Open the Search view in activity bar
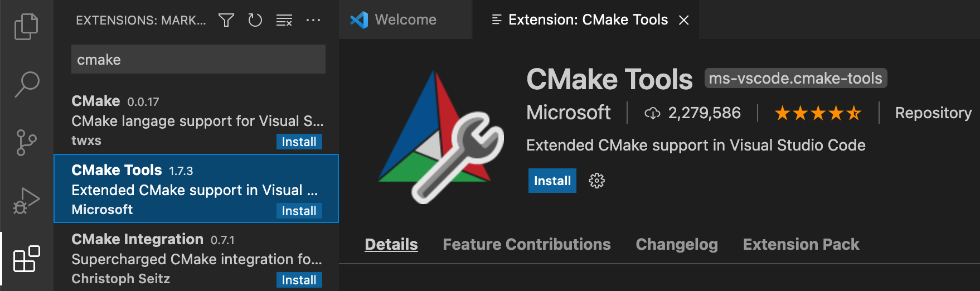The image size is (980, 291). click(26, 85)
